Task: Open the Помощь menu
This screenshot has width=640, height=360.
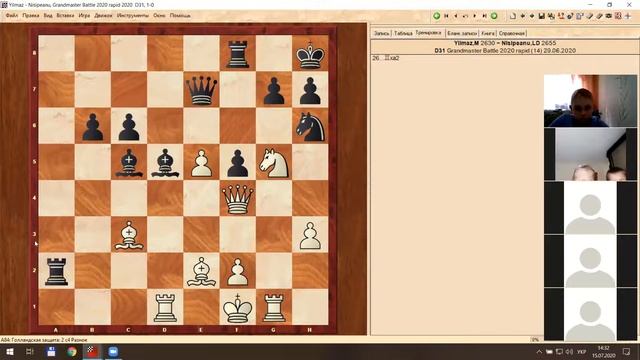Action: [x=180, y=16]
